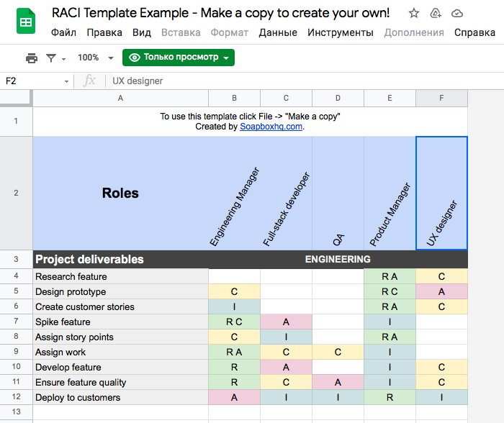The height and width of the screenshot is (423, 504).
Task: Click the add to Drive icon
Action: coord(436,13)
